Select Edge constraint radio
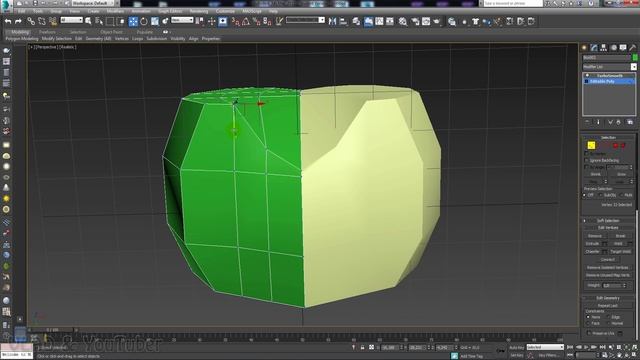The width and height of the screenshot is (640, 360). [608, 317]
